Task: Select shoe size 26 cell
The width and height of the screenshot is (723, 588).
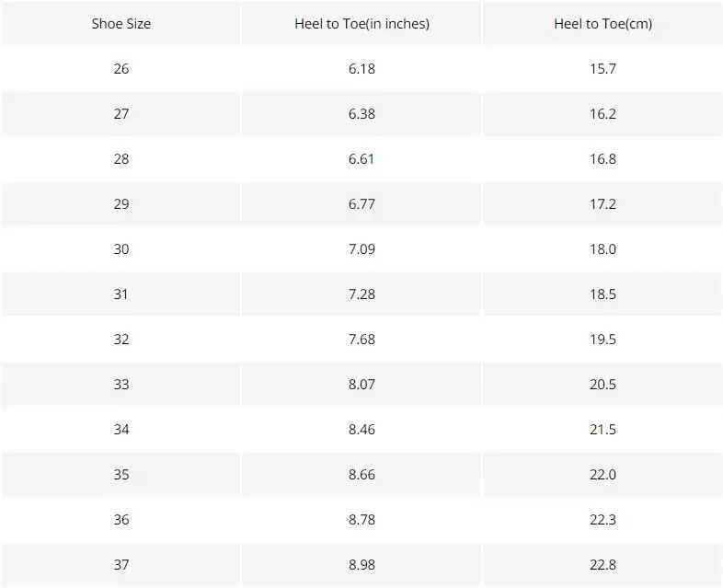Action: pos(120,69)
